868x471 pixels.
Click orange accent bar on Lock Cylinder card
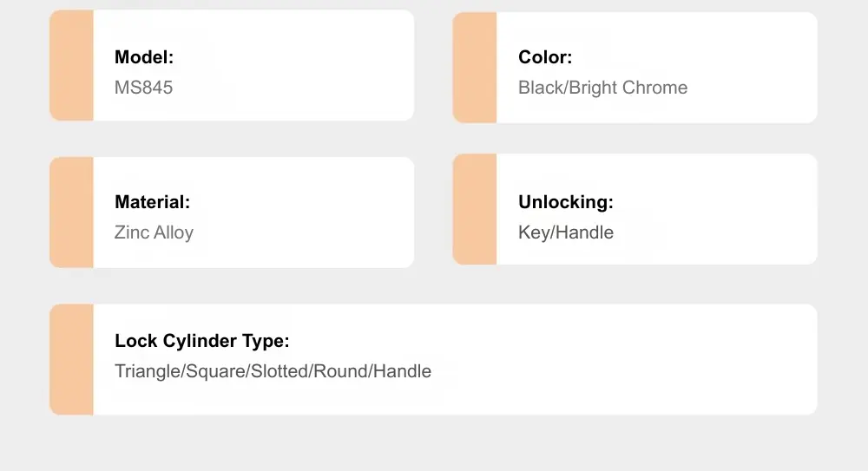pyautogui.click(x=71, y=359)
